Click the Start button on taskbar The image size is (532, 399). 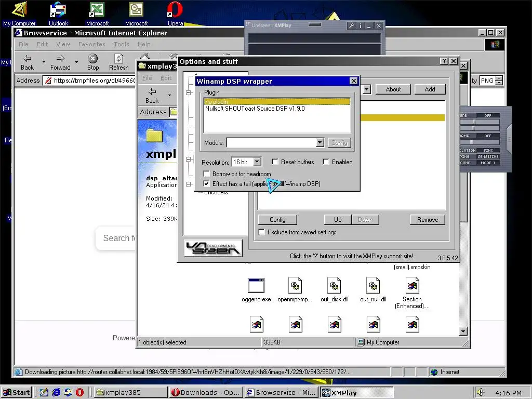(x=17, y=393)
